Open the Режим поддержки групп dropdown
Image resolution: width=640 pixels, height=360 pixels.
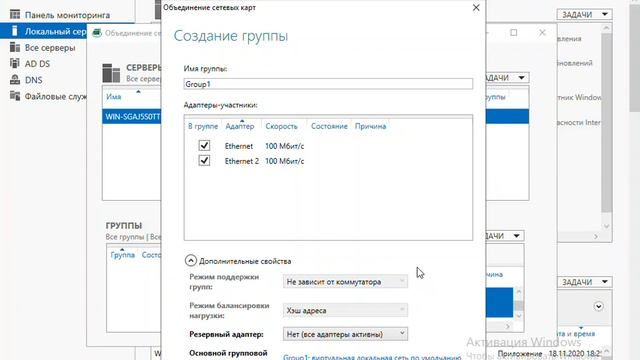pyautogui.click(x=345, y=282)
